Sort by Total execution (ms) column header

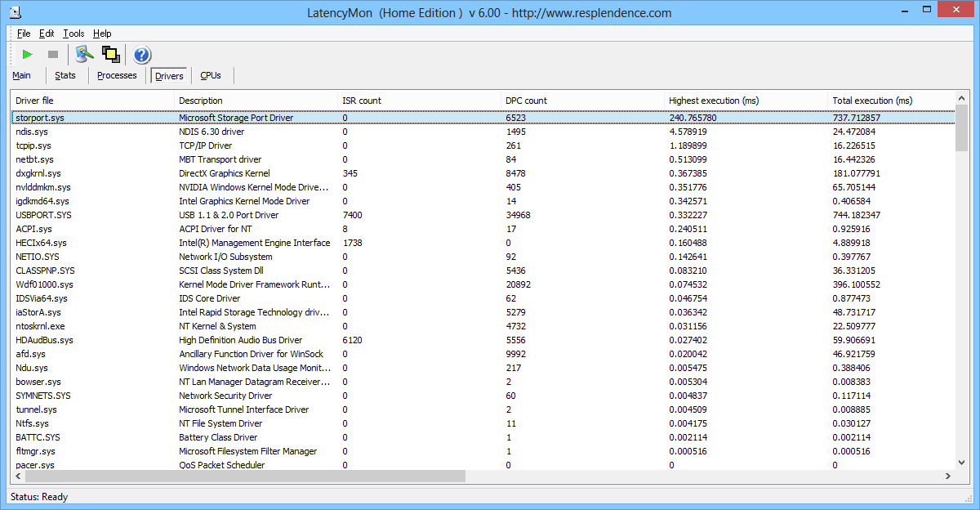[x=892, y=101]
